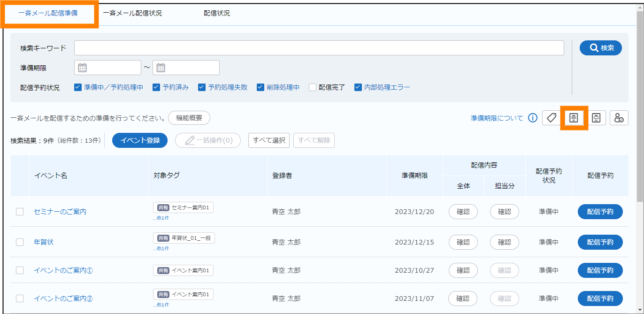The height and width of the screenshot is (314, 644).
Task: Switch to the 配信状況 tab
Action: coord(217,13)
